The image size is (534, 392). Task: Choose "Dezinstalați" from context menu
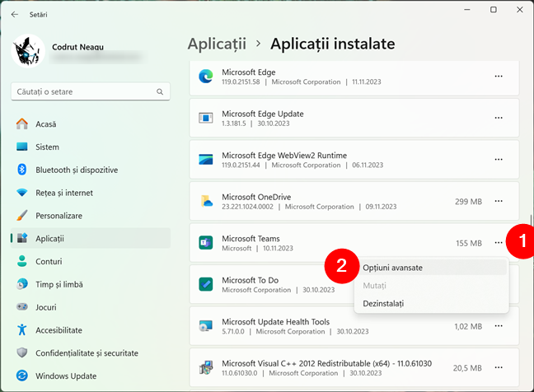tap(432, 304)
